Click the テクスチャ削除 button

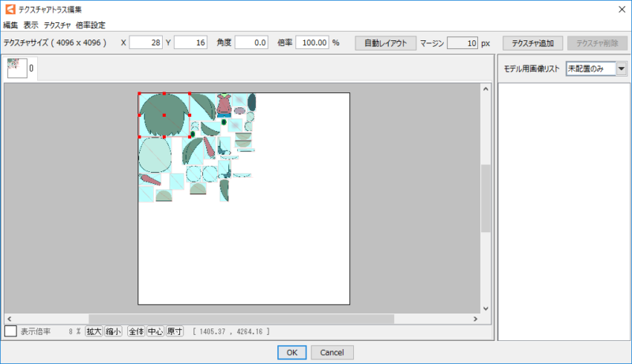[x=597, y=43]
